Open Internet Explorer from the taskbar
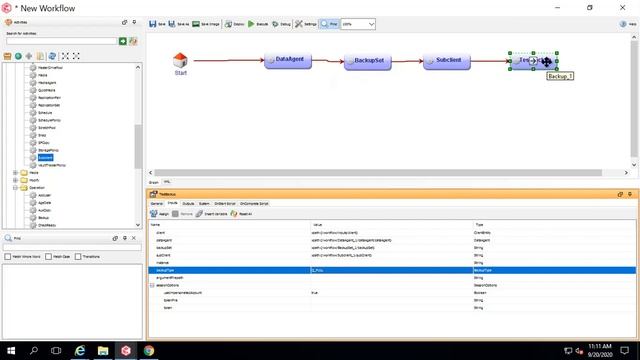Image resolution: width=640 pixels, height=360 pixels. pos(80,351)
